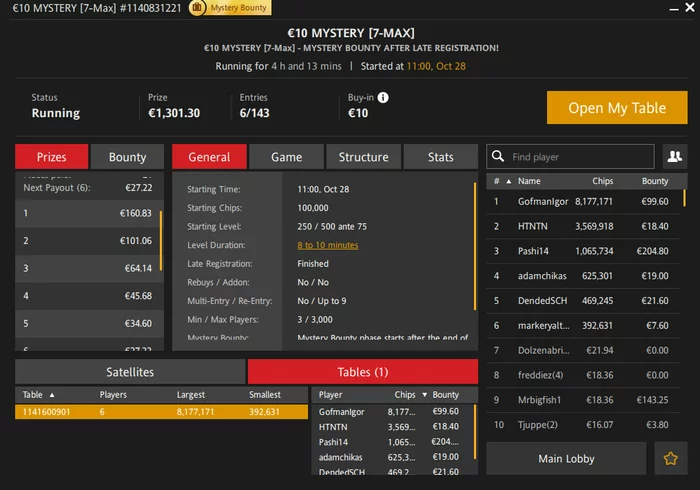Click Chips header in ranking list

(x=602, y=181)
